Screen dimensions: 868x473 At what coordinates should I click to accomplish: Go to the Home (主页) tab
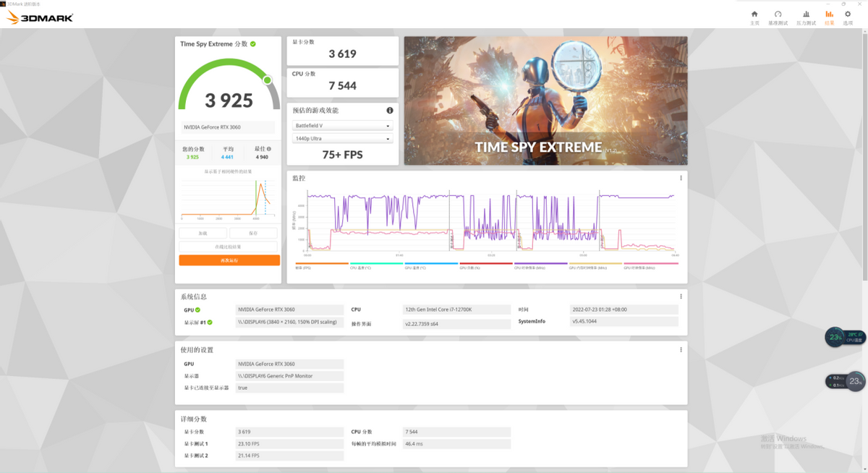(754, 18)
